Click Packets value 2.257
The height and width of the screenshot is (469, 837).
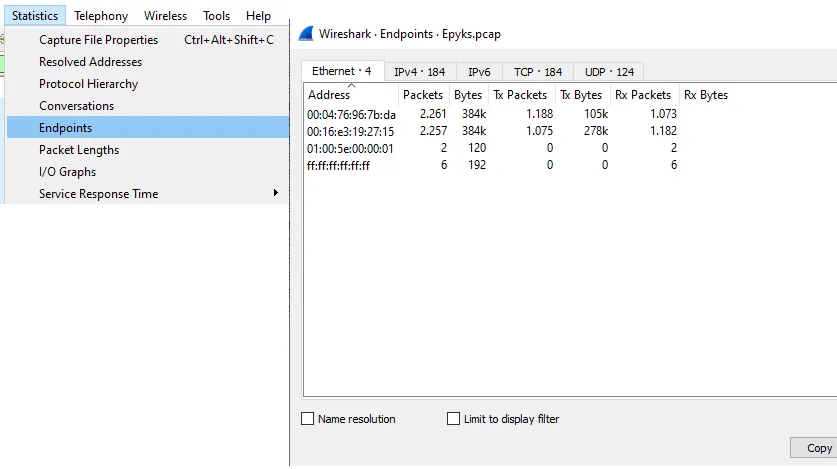(433, 131)
